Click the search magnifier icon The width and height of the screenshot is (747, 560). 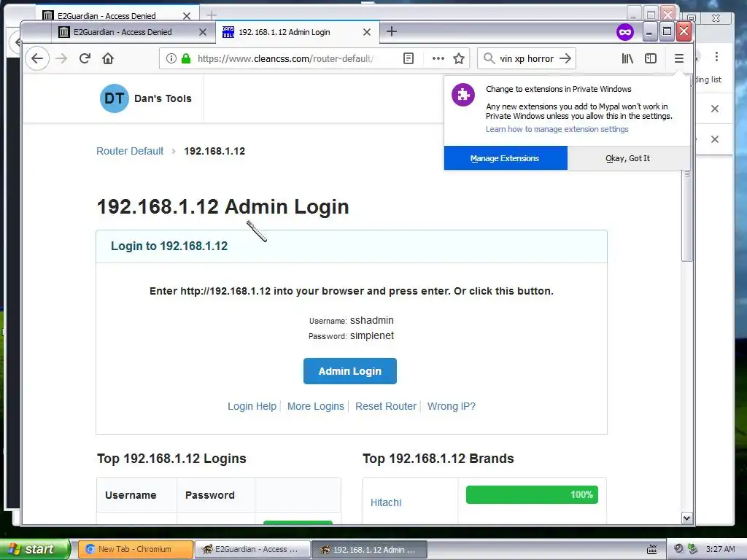click(x=489, y=58)
